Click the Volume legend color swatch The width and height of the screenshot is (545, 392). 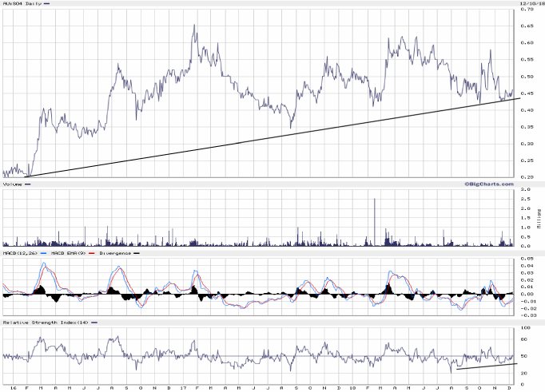(29, 184)
